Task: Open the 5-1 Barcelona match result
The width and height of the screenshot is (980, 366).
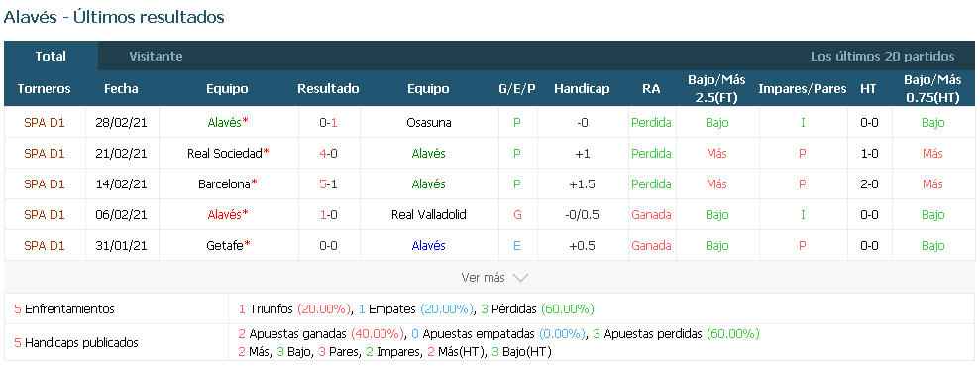Action: pyautogui.click(x=328, y=184)
